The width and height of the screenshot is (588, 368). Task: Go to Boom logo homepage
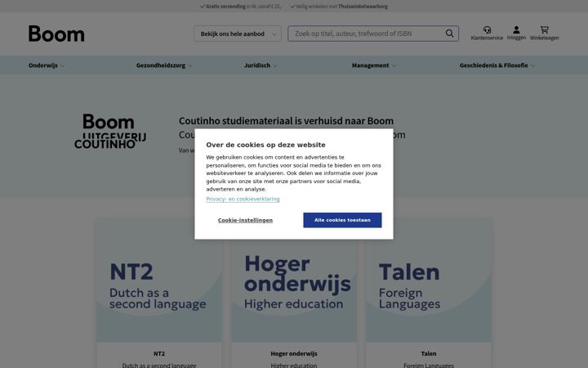tap(56, 34)
